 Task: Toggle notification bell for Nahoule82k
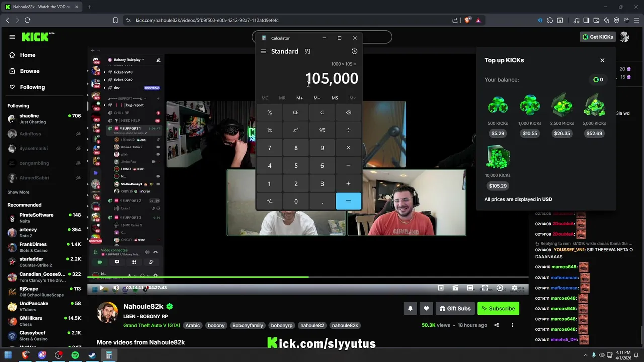[410, 308]
